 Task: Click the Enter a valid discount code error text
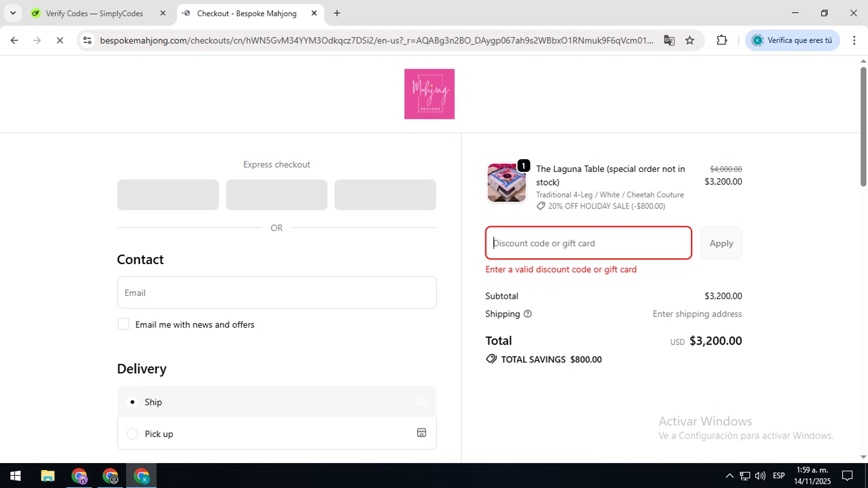pyautogui.click(x=561, y=269)
